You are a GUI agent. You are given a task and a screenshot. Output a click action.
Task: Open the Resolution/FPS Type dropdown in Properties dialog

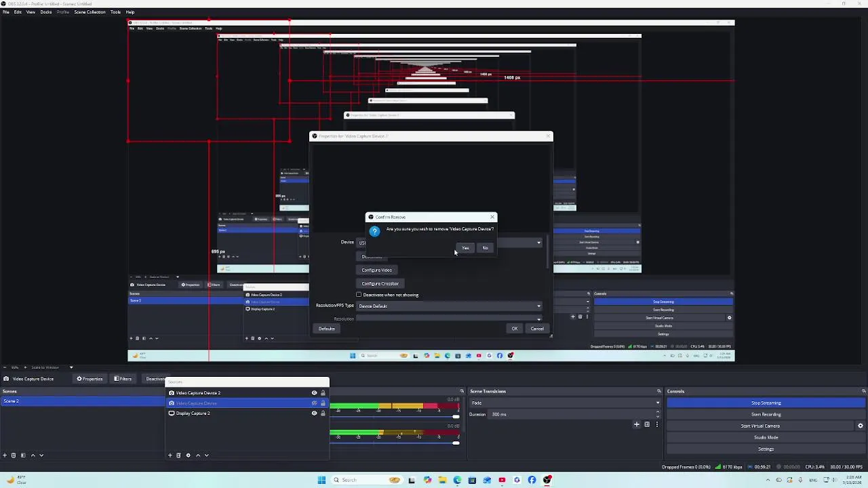coord(449,306)
